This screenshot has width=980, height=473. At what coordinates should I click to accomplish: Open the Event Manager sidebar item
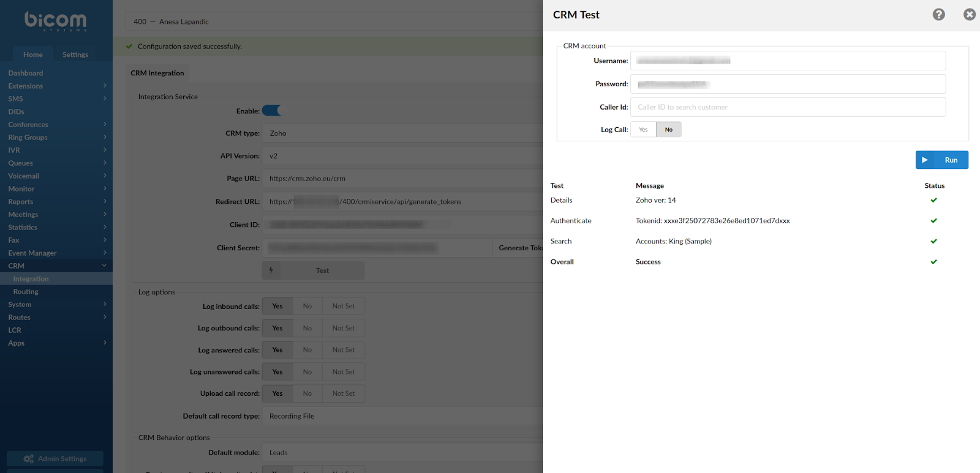[x=56, y=253]
